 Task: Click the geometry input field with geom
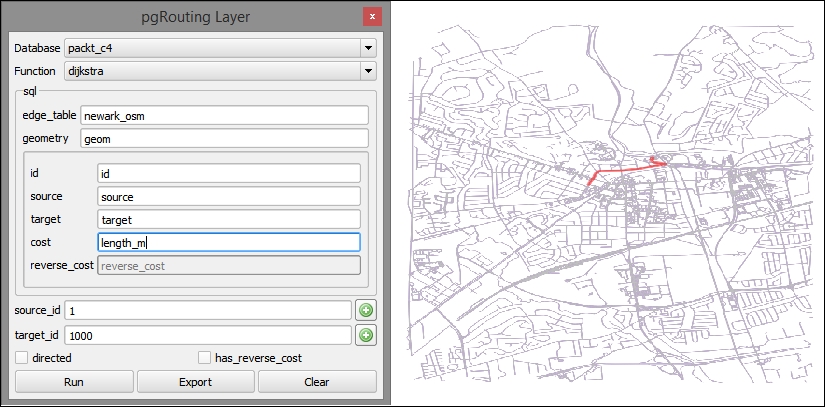(225, 139)
